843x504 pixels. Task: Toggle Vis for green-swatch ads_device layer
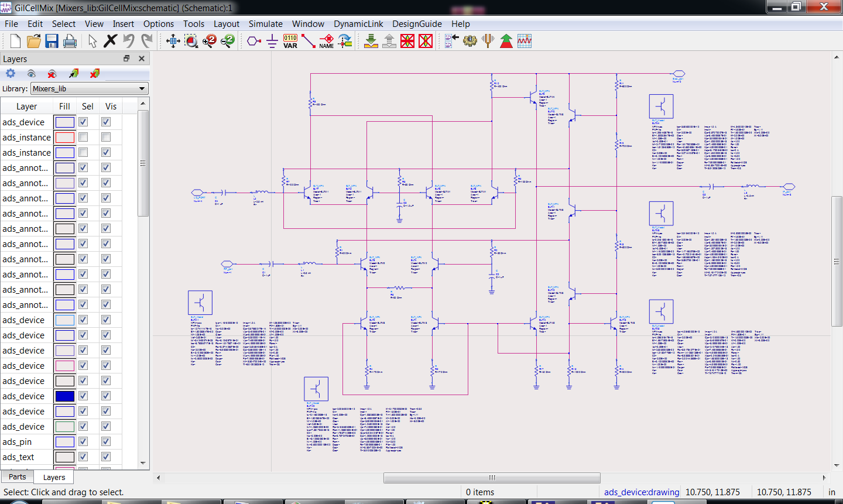click(106, 426)
